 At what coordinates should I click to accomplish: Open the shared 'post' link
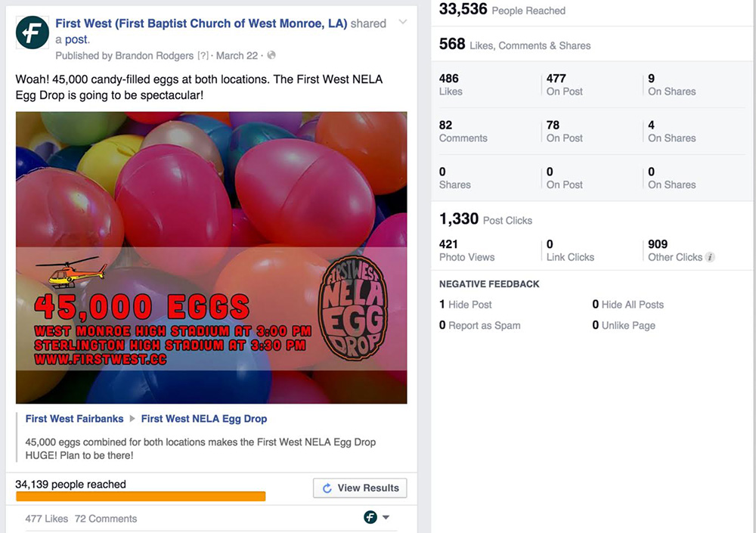point(77,39)
